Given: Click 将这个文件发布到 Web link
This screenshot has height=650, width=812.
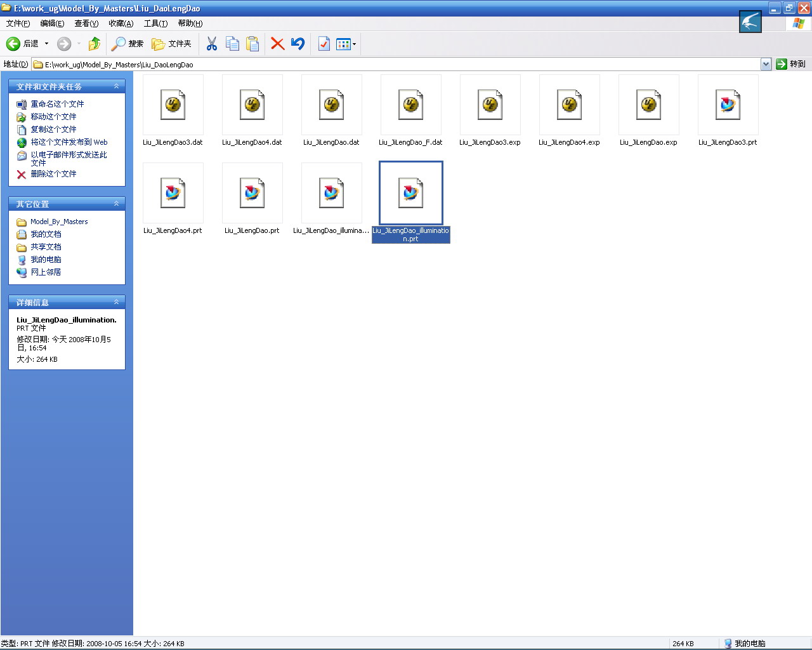Looking at the screenshot, I should (x=69, y=142).
